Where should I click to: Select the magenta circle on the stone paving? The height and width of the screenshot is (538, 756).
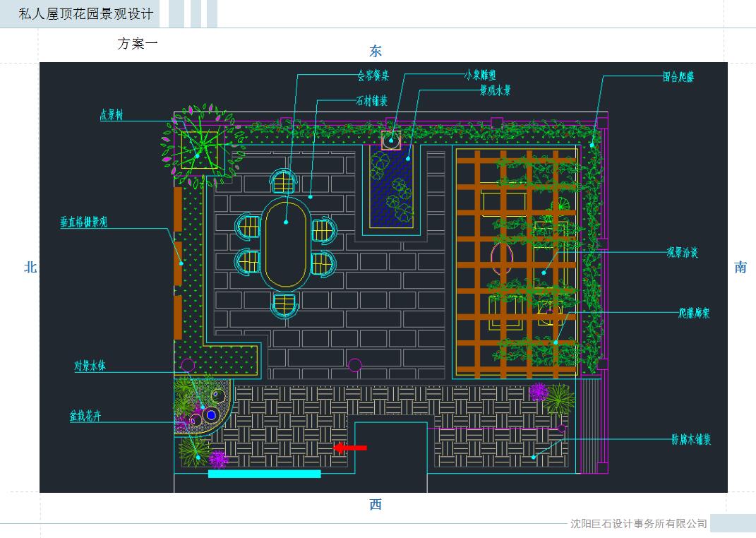tap(355, 365)
